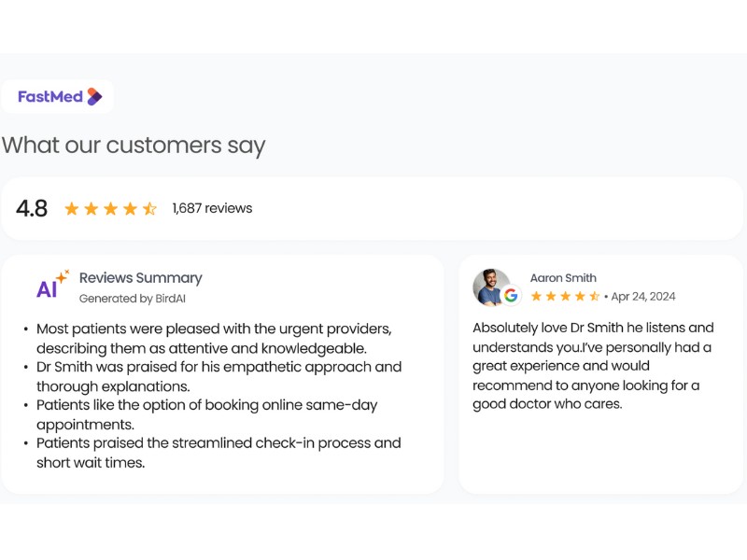Click the third star in overall rating
Image resolution: width=747 pixels, height=560 pixels.
tap(110, 209)
